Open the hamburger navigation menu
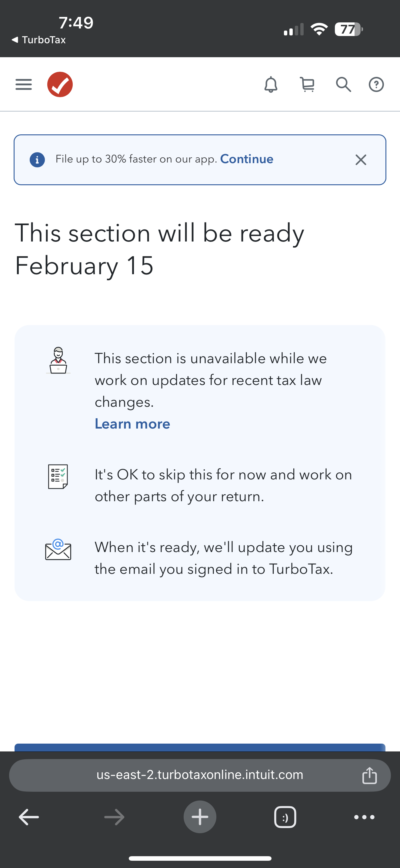The image size is (400, 868). coord(24,84)
